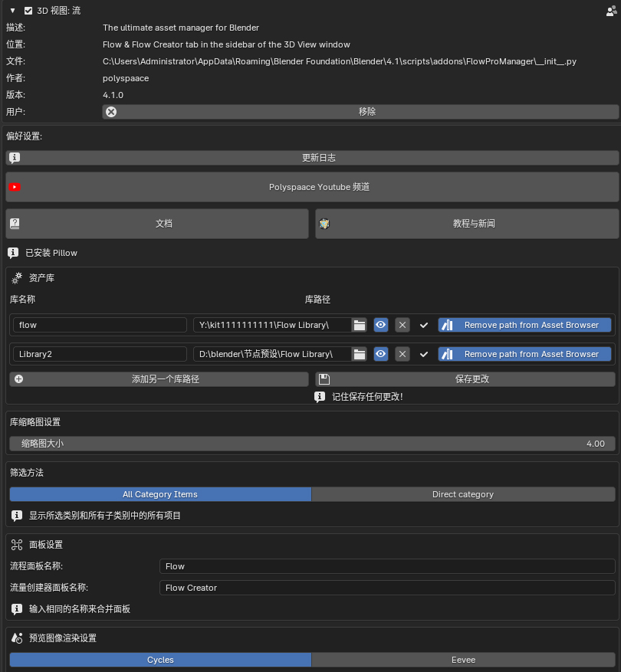Select Direct category filter method
621x672 pixels.
[463, 494]
